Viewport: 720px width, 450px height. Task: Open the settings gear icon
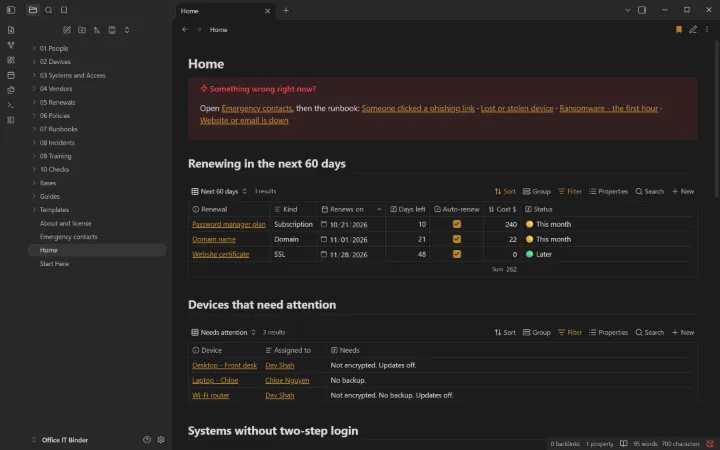point(161,439)
